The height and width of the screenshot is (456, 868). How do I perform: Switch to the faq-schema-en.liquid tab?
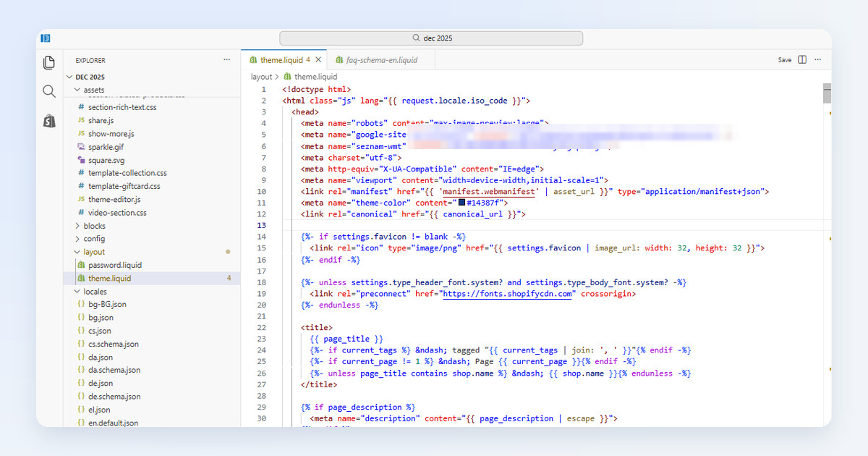pyautogui.click(x=381, y=60)
